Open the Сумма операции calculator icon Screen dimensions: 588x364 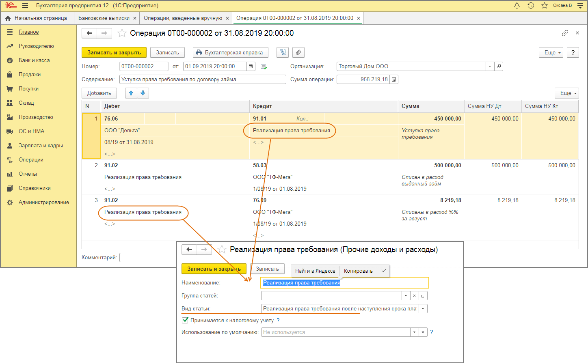tap(394, 80)
